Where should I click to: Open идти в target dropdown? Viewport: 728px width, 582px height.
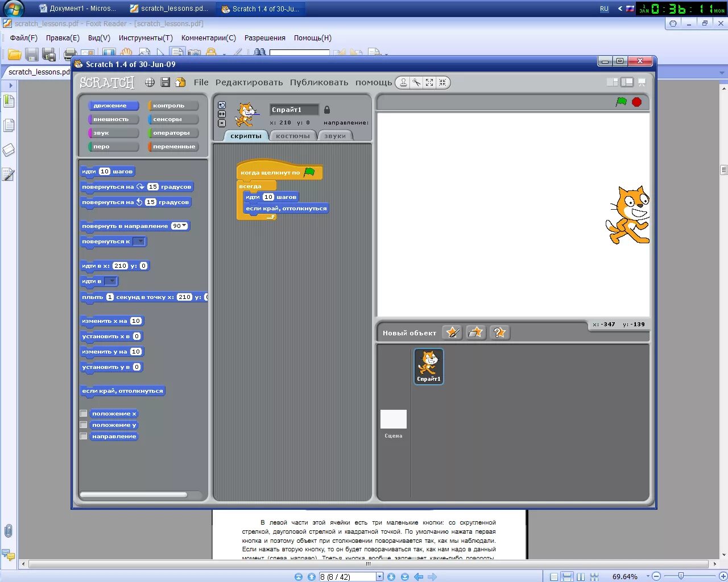111,281
